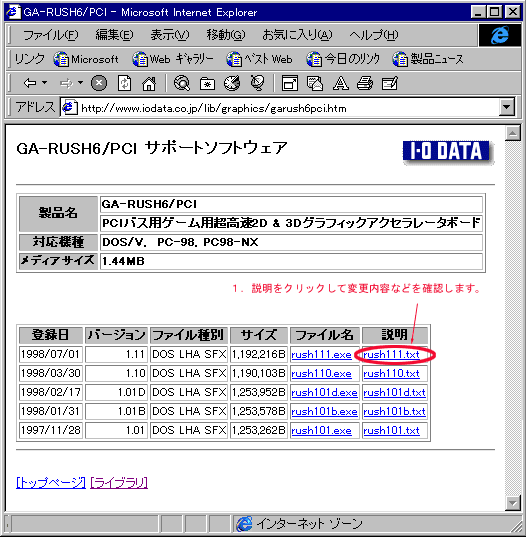
Task: Click the scrollbar up arrow
Action: pyautogui.click(x=513, y=134)
